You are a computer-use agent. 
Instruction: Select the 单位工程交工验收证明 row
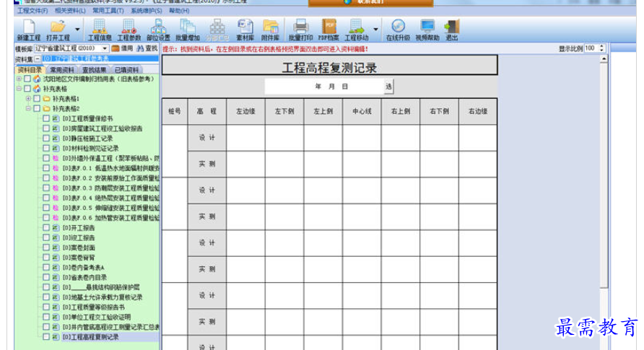click(x=97, y=318)
